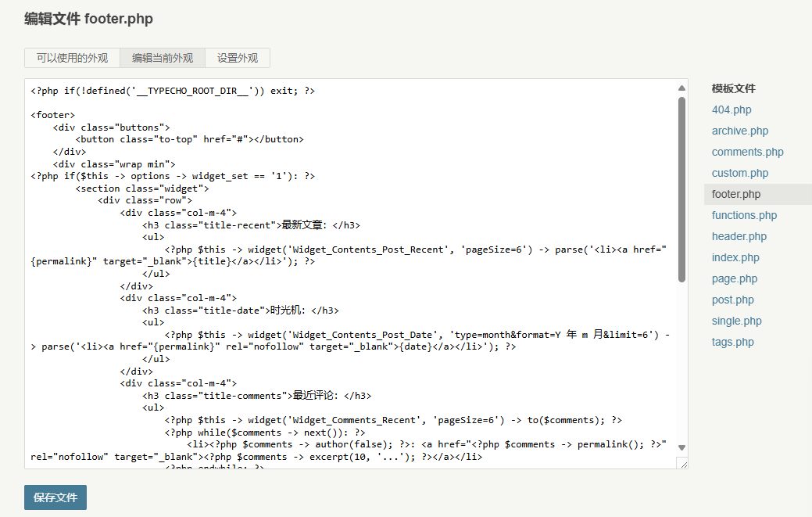This screenshot has height=517, width=812.
Task: Open header.php template file
Action: (x=739, y=237)
